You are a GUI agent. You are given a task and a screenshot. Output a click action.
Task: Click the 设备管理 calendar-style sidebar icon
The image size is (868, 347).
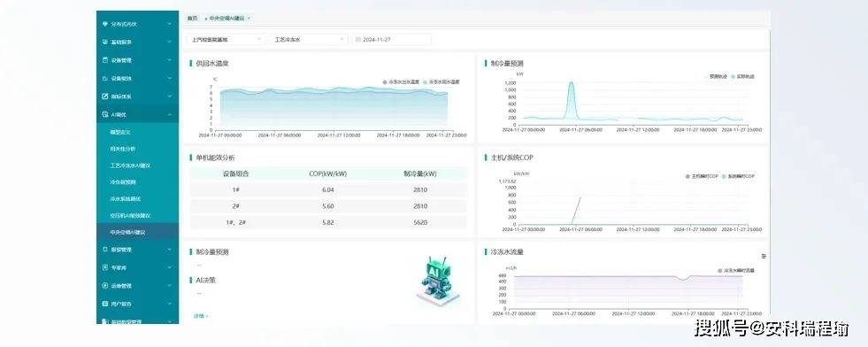(105, 60)
